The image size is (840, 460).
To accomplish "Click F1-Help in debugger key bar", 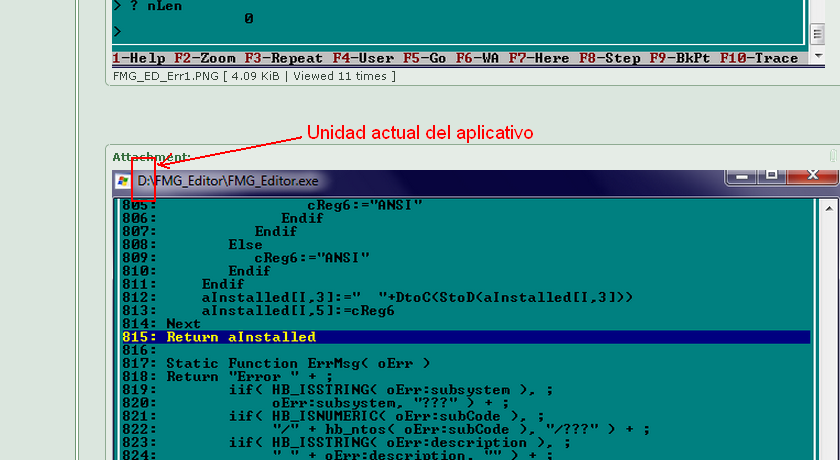I will [139, 58].
